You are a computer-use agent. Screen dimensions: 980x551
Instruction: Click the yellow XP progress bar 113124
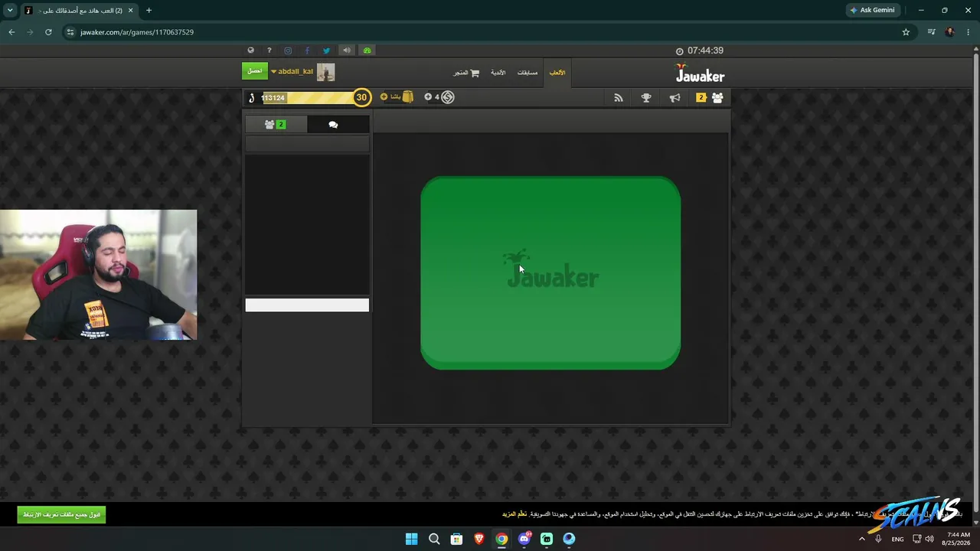pyautogui.click(x=308, y=97)
